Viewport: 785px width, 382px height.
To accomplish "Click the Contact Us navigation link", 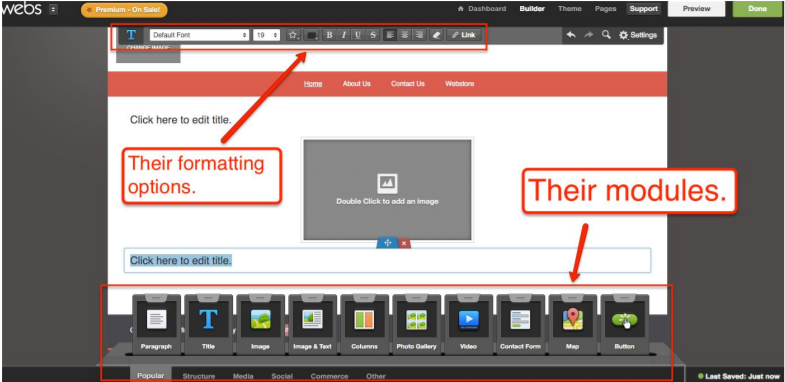I will [408, 84].
